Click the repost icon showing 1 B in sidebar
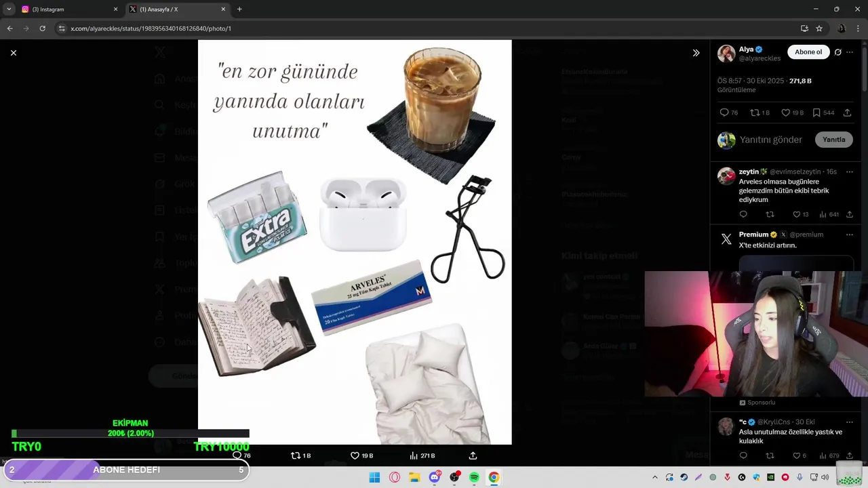The image size is (868, 488). 759,113
